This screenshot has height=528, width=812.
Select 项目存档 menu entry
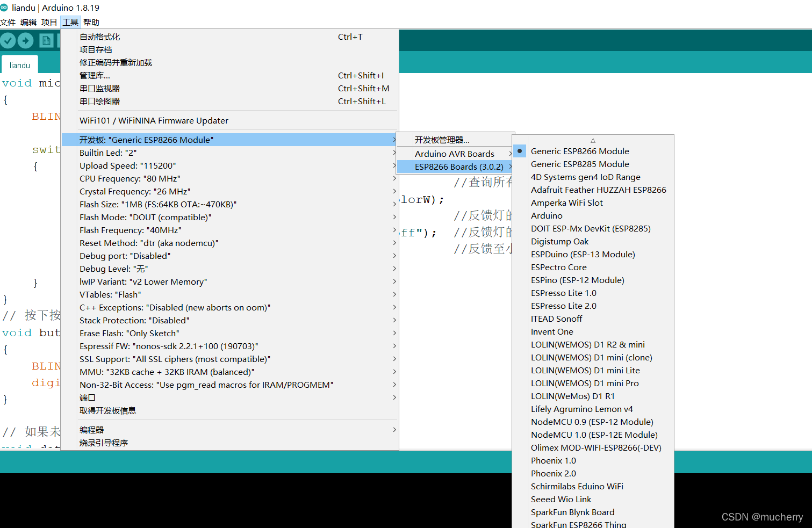click(230, 49)
